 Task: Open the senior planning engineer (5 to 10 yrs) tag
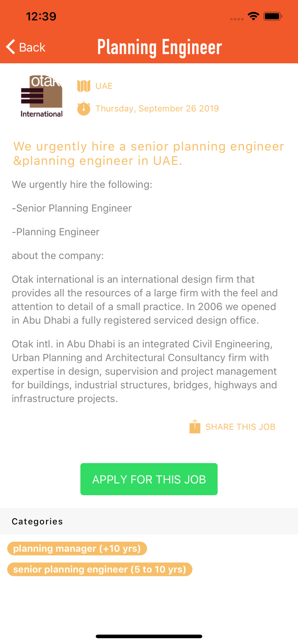100,569
